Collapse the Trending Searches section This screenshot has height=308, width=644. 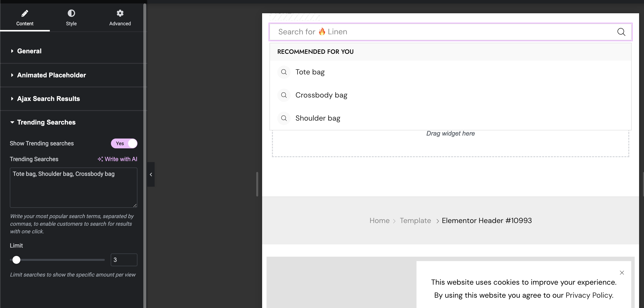click(46, 122)
